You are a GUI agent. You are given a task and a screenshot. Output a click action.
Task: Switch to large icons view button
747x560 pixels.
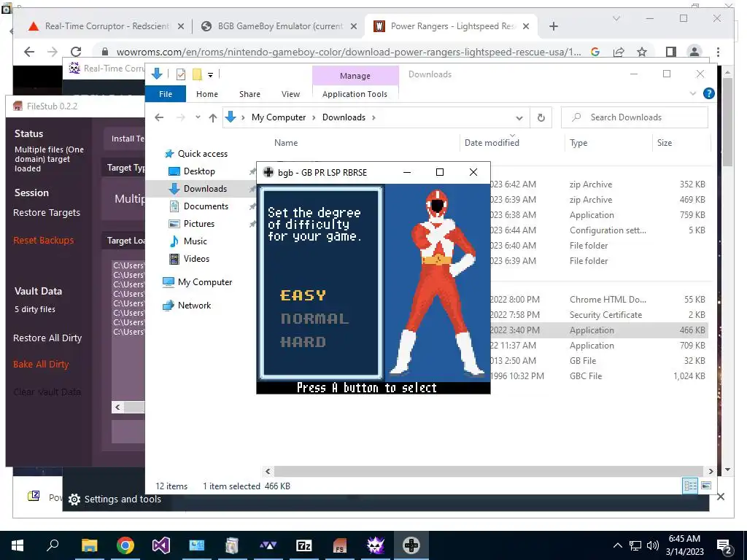click(706, 486)
